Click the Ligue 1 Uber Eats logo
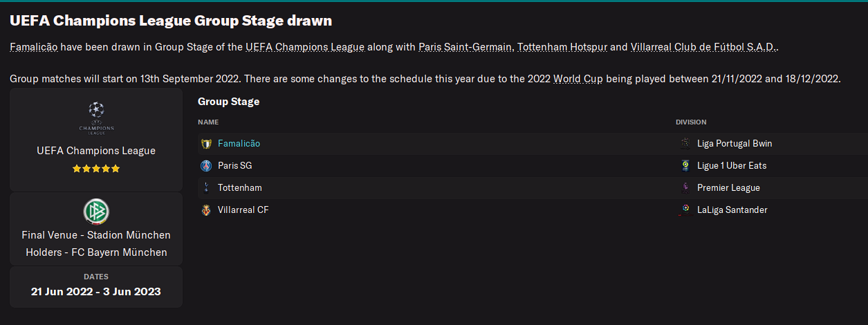This screenshot has height=325, width=868. tap(685, 166)
